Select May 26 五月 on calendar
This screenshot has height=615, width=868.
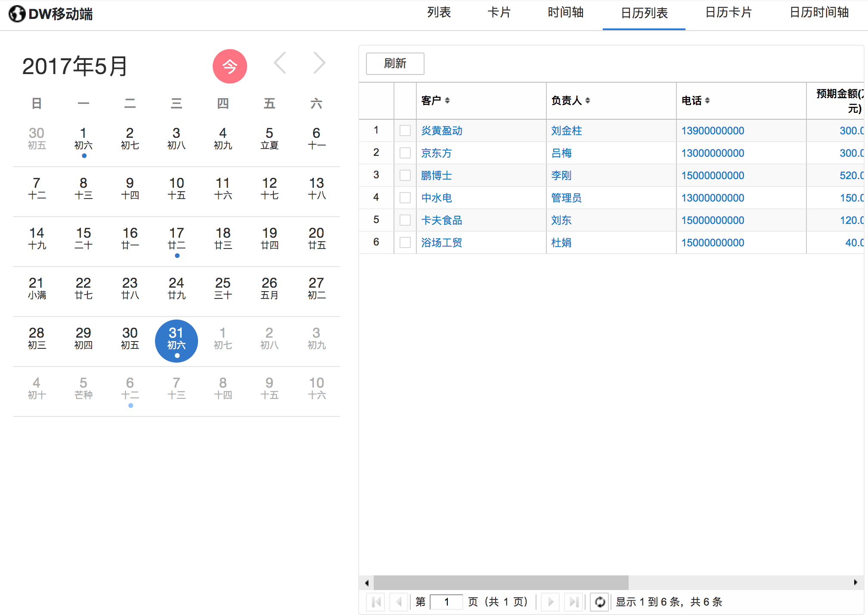pos(270,289)
